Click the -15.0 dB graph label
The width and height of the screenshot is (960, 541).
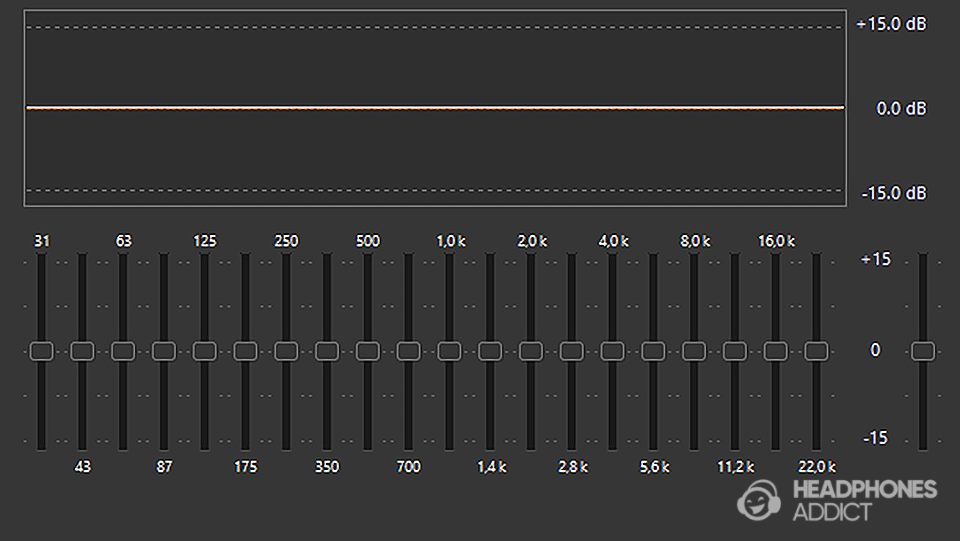pos(894,193)
